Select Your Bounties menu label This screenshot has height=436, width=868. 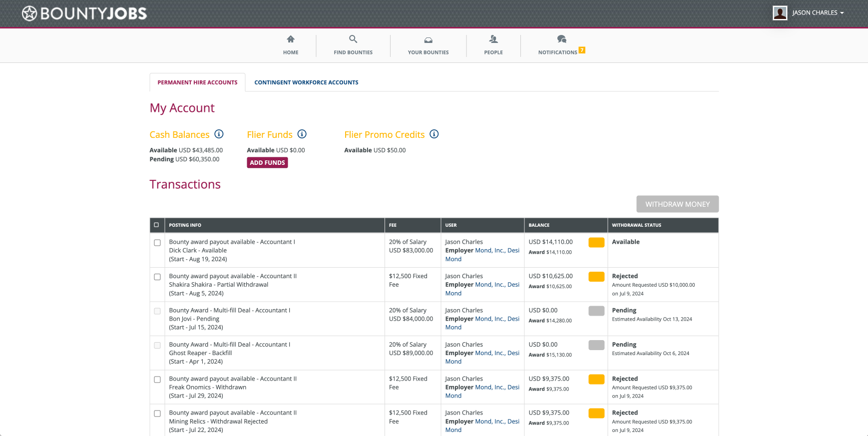(429, 52)
